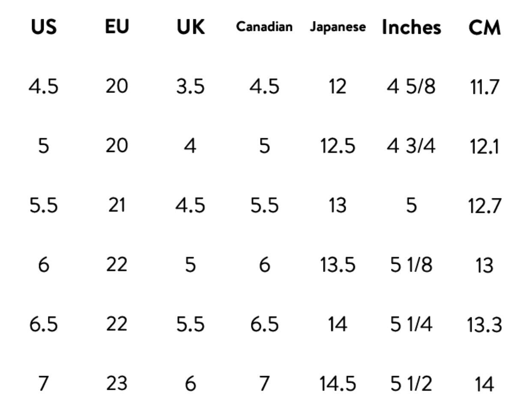This screenshot has width=532, height=418.
Task: Select the Canadian column header
Action: tap(264, 27)
